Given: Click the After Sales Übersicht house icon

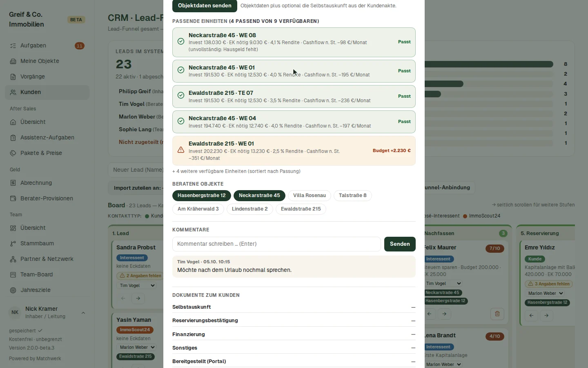Looking at the screenshot, I should (13, 122).
